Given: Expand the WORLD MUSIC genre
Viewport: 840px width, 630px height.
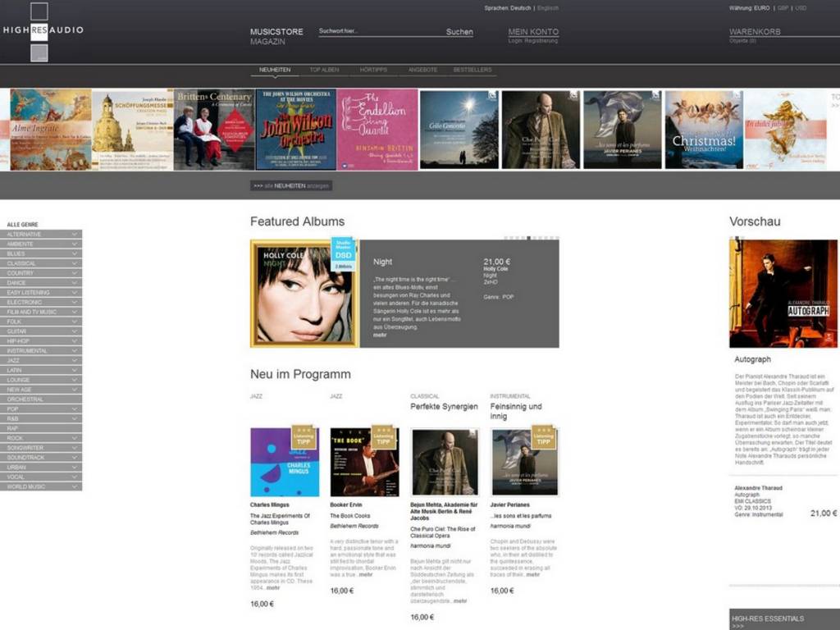Looking at the screenshot, I should [41, 486].
